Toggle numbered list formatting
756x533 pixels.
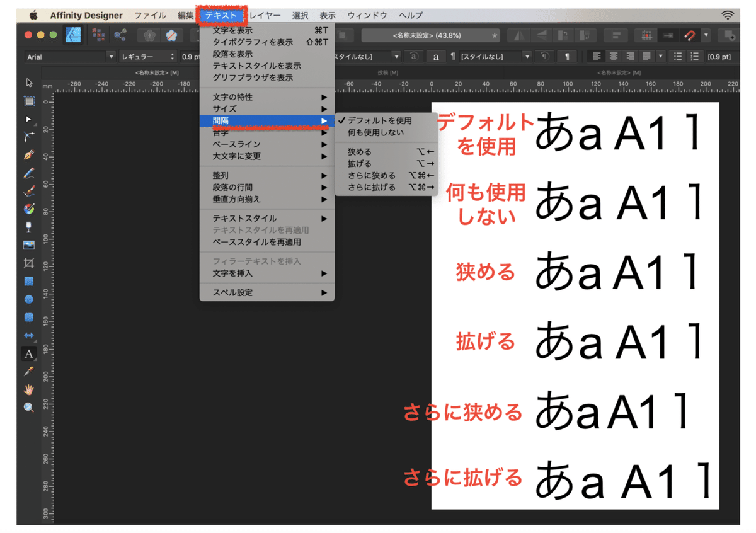696,57
